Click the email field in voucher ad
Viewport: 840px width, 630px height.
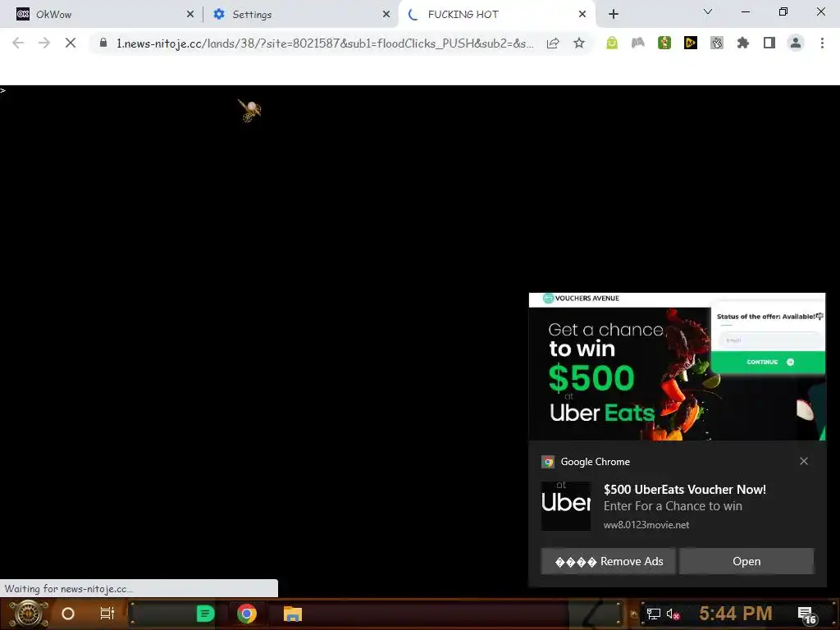[770, 340]
